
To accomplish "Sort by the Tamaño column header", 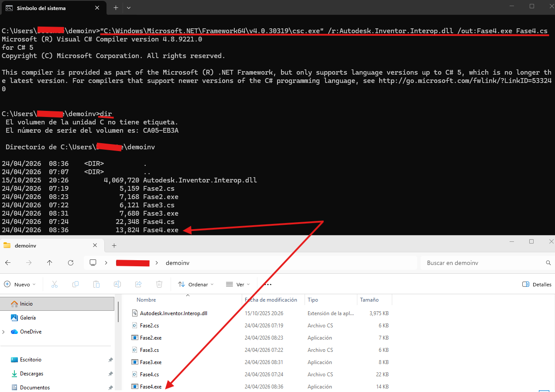I will tap(369, 300).
